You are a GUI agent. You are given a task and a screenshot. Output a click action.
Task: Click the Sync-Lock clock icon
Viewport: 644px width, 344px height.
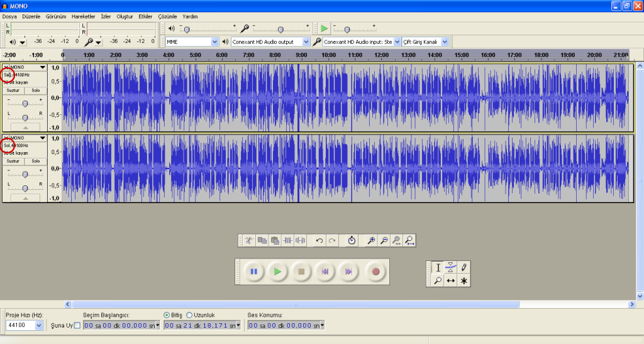tap(352, 241)
